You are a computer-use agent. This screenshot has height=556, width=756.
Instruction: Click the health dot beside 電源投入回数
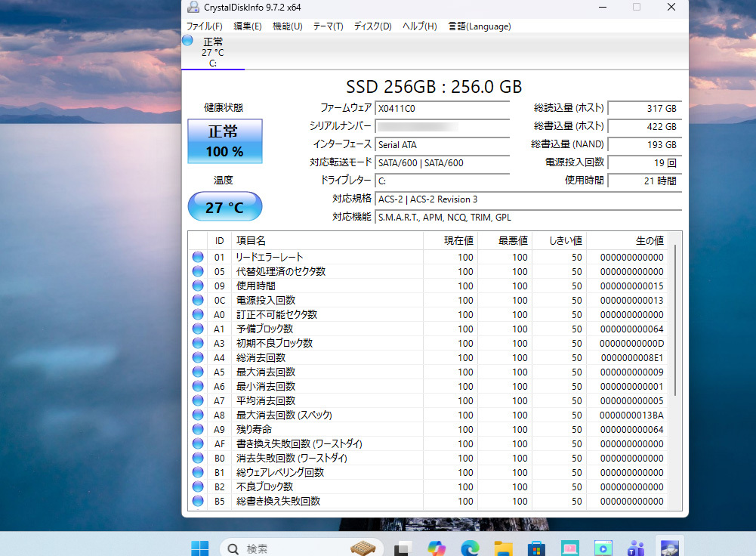click(196, 300)
